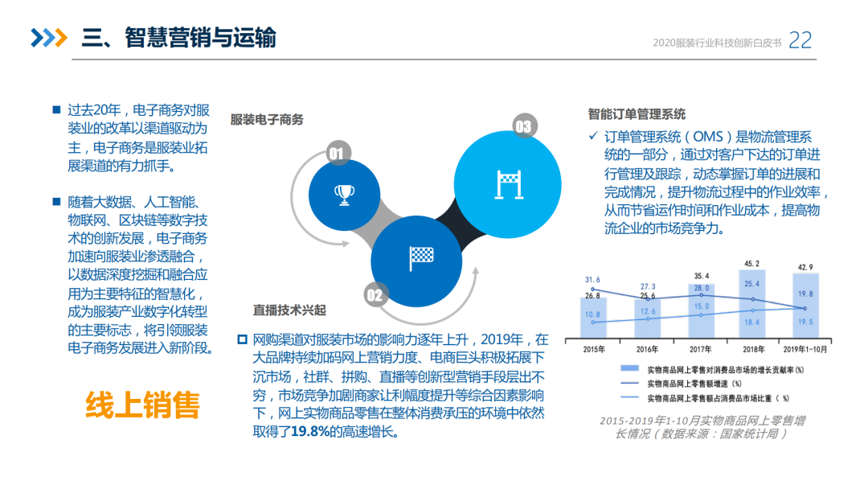Click the large light blue circle 03
The image size is (868, 489).
508,184
